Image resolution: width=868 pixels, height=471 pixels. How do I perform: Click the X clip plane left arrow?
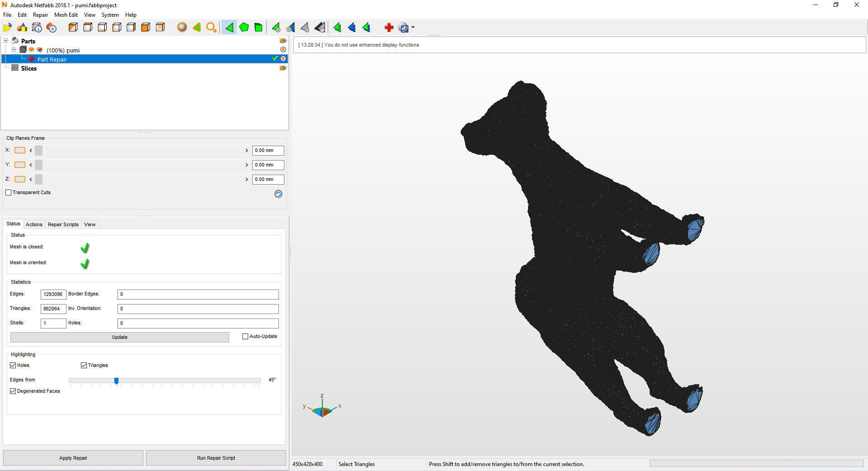[x=31, y=150]
